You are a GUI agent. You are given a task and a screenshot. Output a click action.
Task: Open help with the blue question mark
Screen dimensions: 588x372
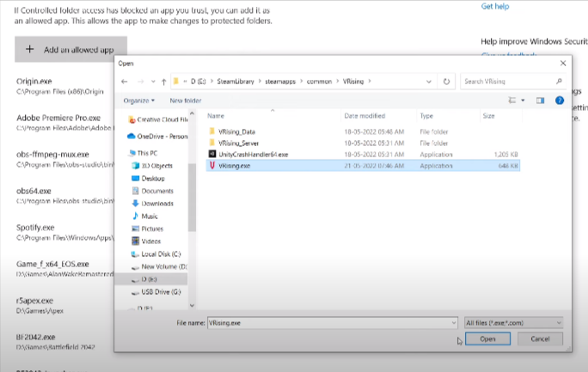click(560, 101)
